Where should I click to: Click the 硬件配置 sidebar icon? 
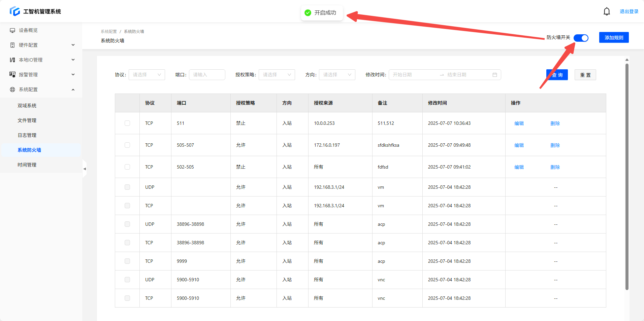coord(12,45)
